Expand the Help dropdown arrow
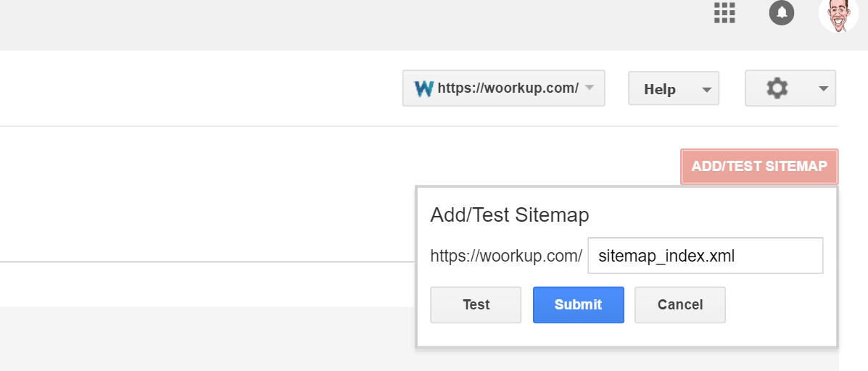 (x=706, y=90)
